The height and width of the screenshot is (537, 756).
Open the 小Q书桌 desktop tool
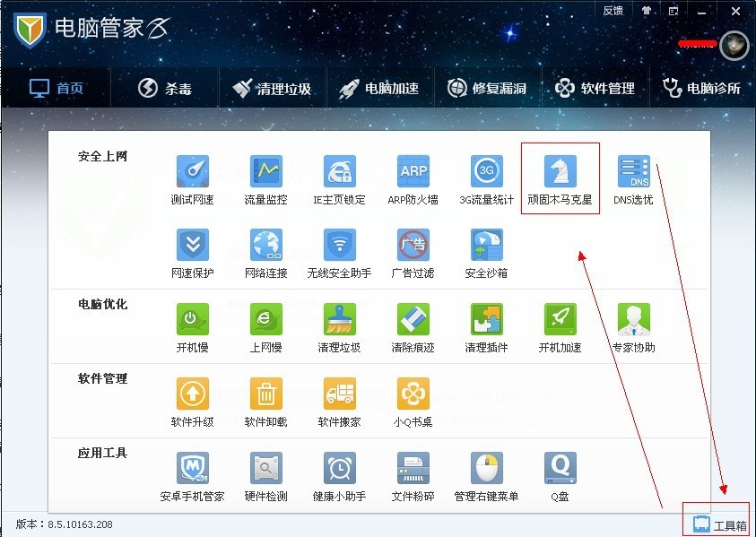pos(413,403)
